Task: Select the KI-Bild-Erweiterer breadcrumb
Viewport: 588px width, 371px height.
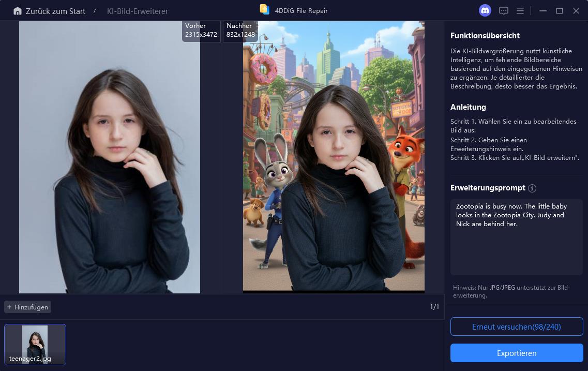Action: coord(137,11)
